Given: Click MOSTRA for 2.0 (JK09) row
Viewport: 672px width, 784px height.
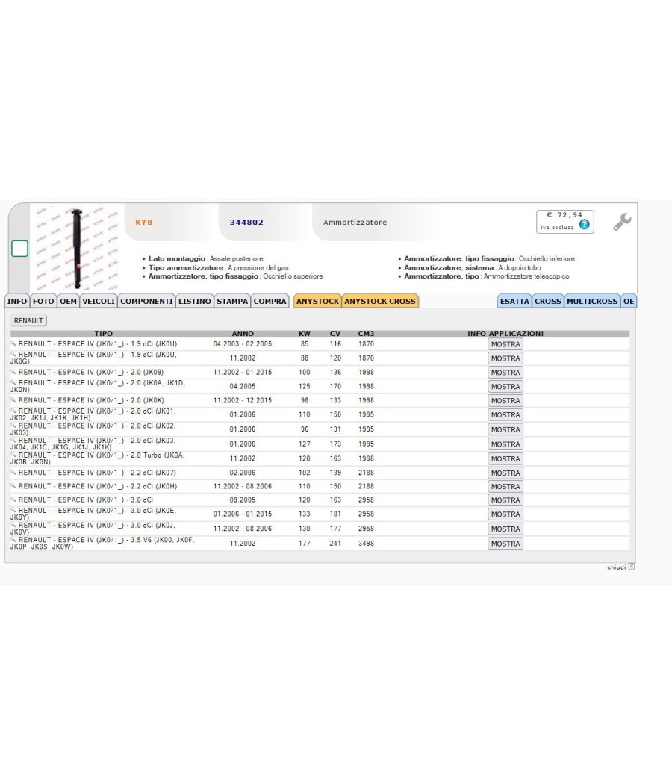Looking at the screenshot, I should coord(505,373).
